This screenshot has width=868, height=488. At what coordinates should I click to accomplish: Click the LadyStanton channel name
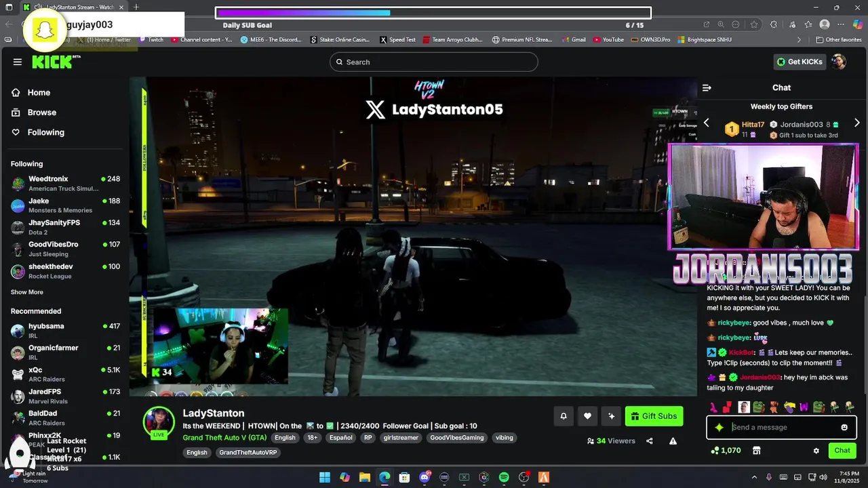click(214, 413)
